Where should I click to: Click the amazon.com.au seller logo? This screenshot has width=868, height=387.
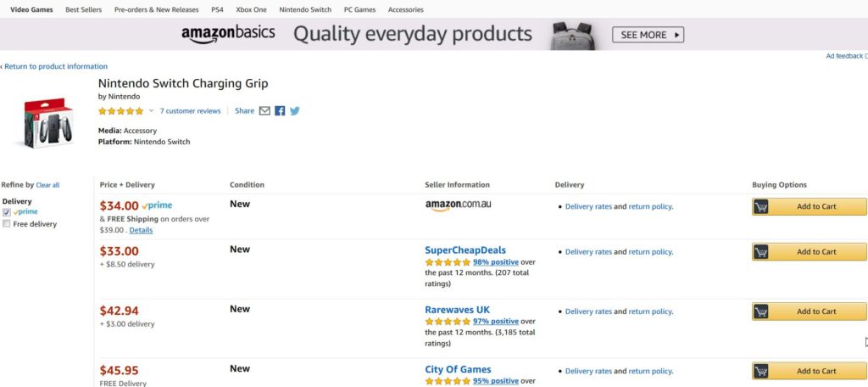[x=458, y=206]
